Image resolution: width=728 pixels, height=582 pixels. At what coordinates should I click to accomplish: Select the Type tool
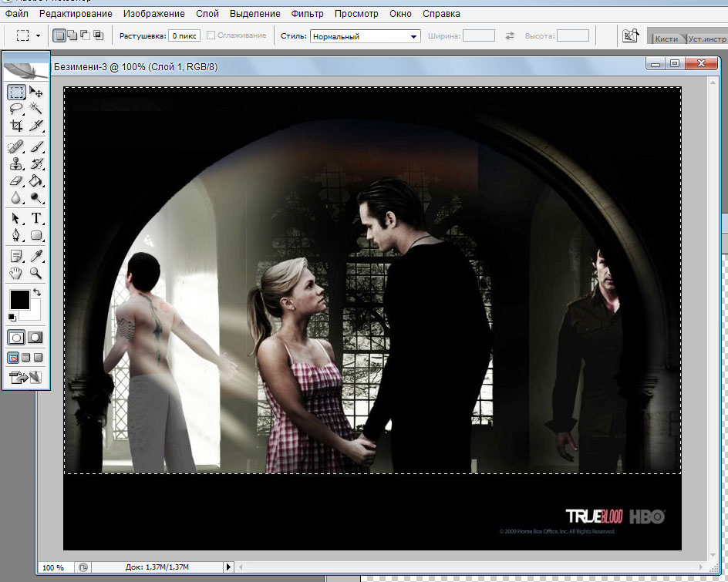[x=36, y=218]
